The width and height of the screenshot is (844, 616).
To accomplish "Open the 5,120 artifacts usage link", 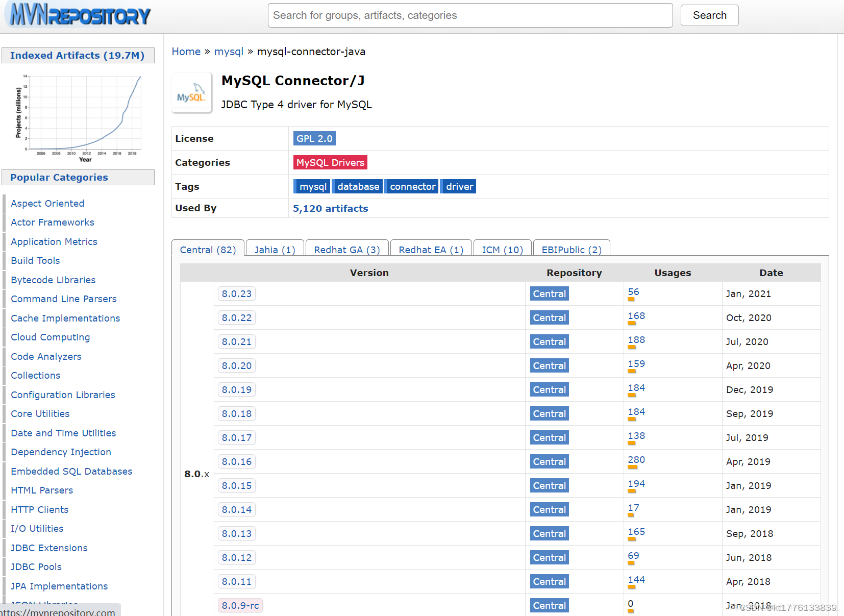I will (331, 208).
